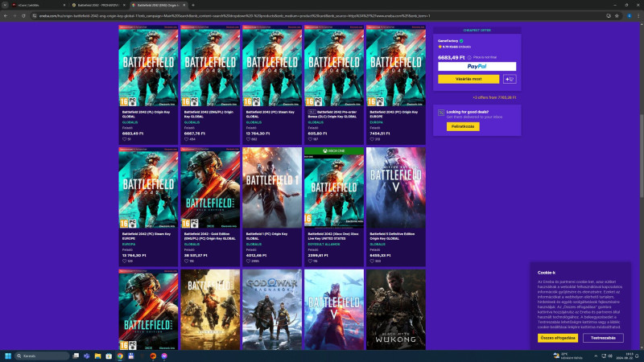Reload the page with the refresh icon
644x362 pixels.
point(23,16)
